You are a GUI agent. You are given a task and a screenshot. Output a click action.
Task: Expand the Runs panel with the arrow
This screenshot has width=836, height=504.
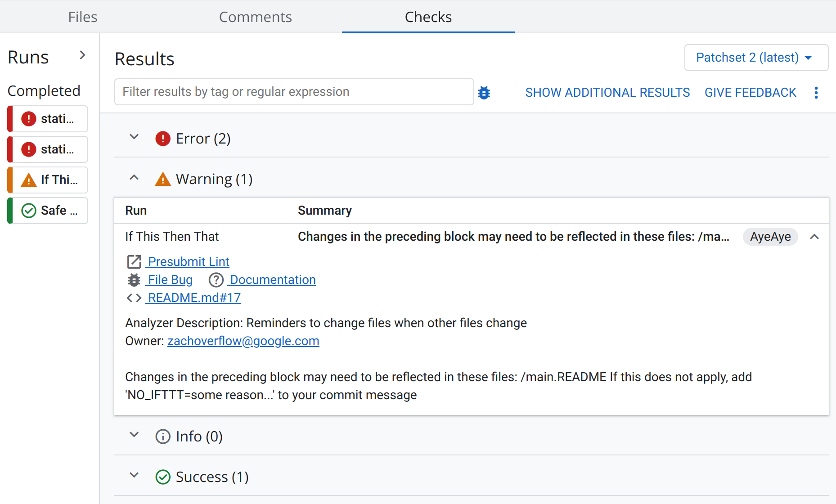coord(82,55)
